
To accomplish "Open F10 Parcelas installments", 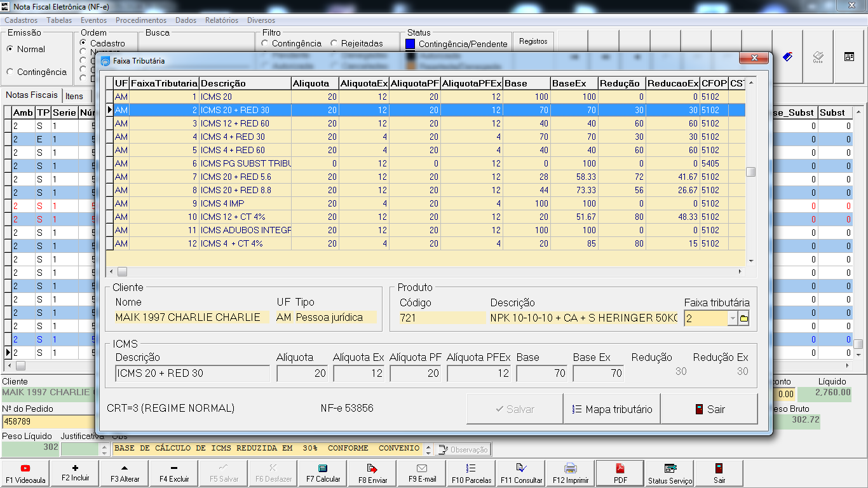I will click(x=471, y=473).
